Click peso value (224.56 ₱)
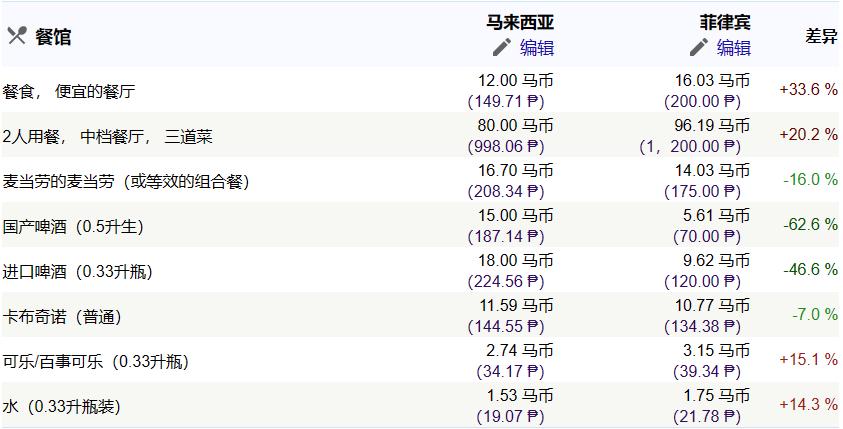This screenshot has height=429, width=843. pyautogui.click(x=506, y=282)
